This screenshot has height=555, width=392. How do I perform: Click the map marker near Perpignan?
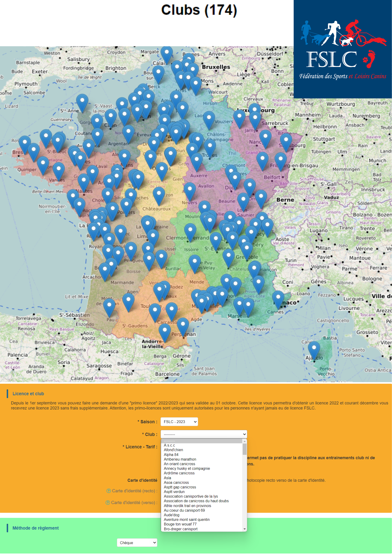[x=183, y=327]
